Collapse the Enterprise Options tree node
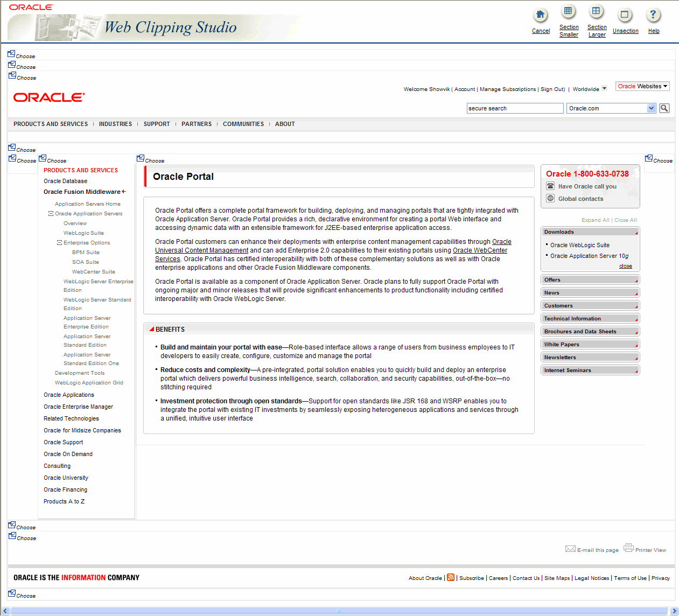 [x=59, y=242]
